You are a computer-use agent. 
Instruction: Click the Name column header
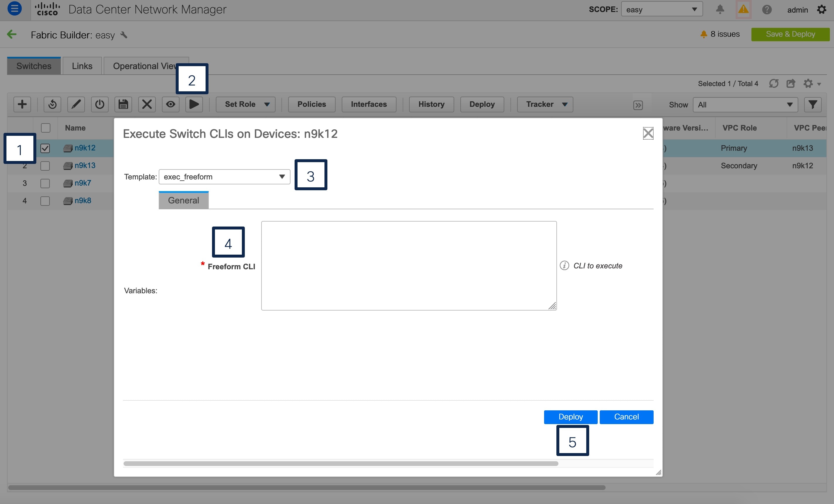(x=75, y=128)
